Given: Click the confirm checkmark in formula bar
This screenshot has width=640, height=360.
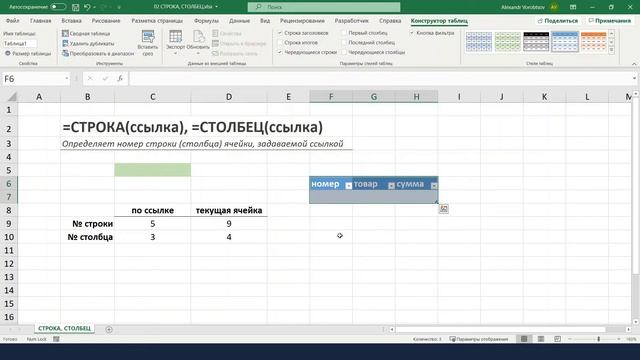Looking at the screenshot, I should 105,78.
